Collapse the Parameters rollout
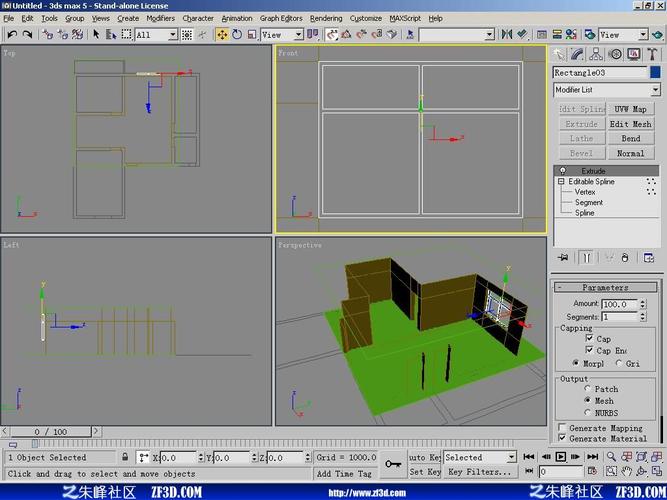667x500 pixels. [605, 287]
